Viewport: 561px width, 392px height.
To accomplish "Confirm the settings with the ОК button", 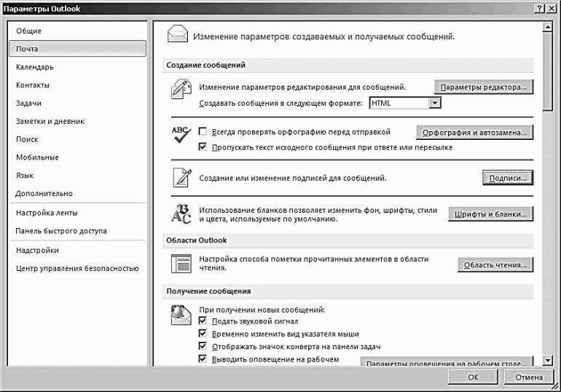I will 473,377.
